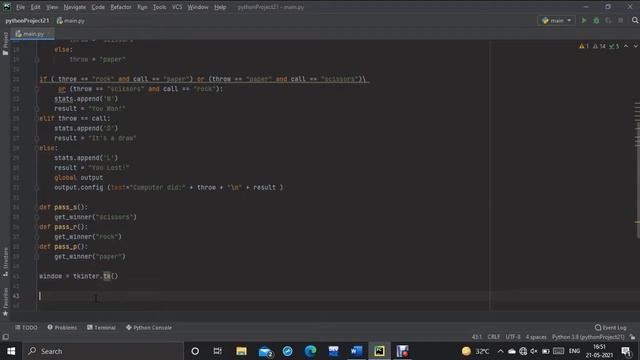Open the Navigate menu
This screenshot has height=360, width=640.
75,7
